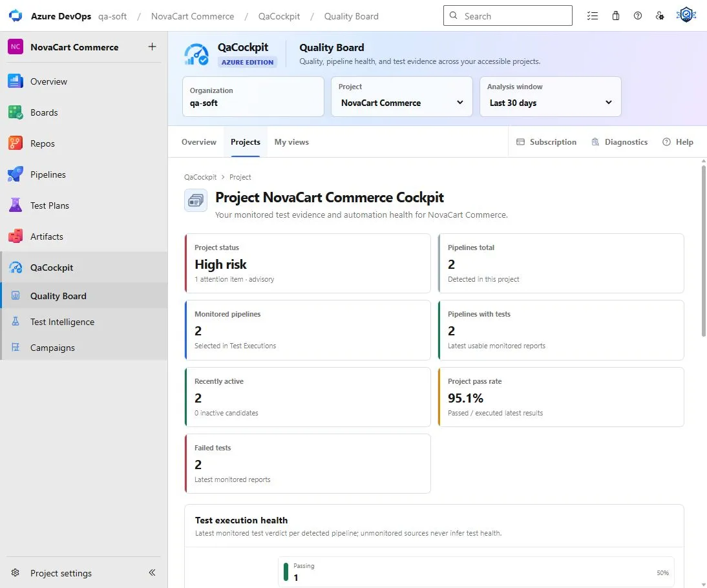Collapse the sidebar with the double chevron

[x=152, y=572]
